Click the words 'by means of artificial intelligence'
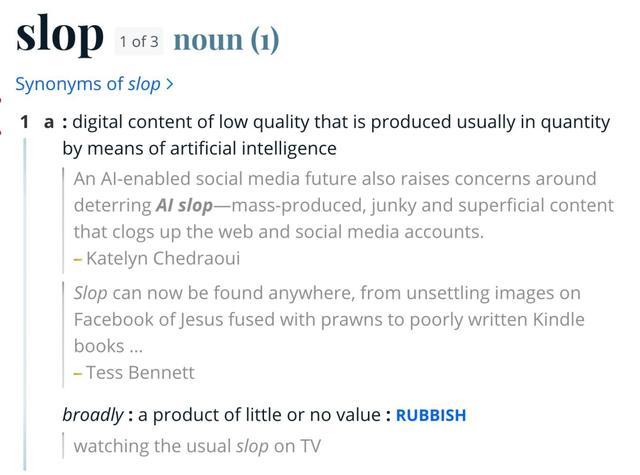 tap(199, 149)
